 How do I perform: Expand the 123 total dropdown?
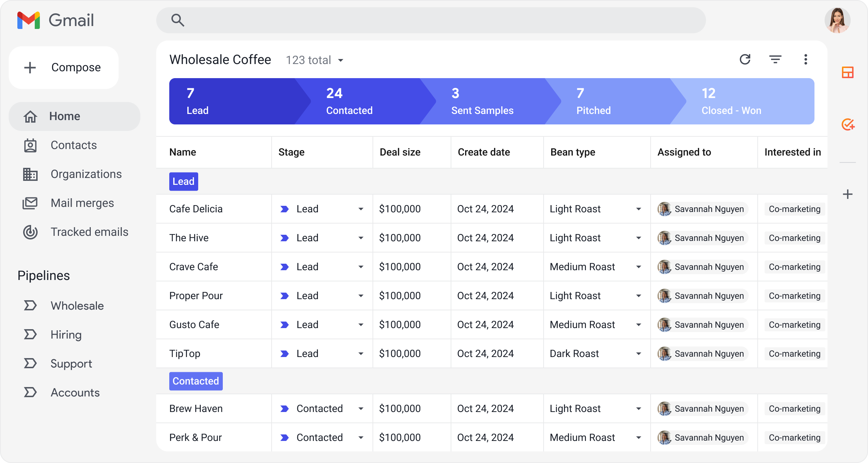[315, 60]
